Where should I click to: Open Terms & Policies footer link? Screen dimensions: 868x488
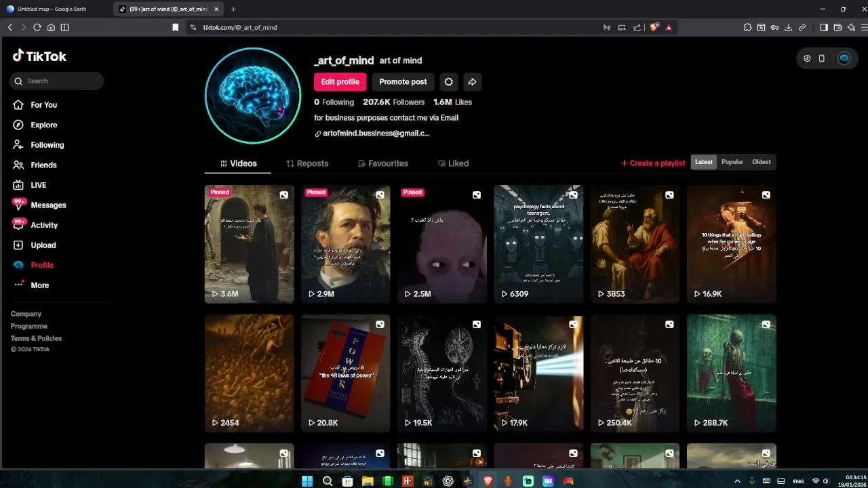[36, 338]
